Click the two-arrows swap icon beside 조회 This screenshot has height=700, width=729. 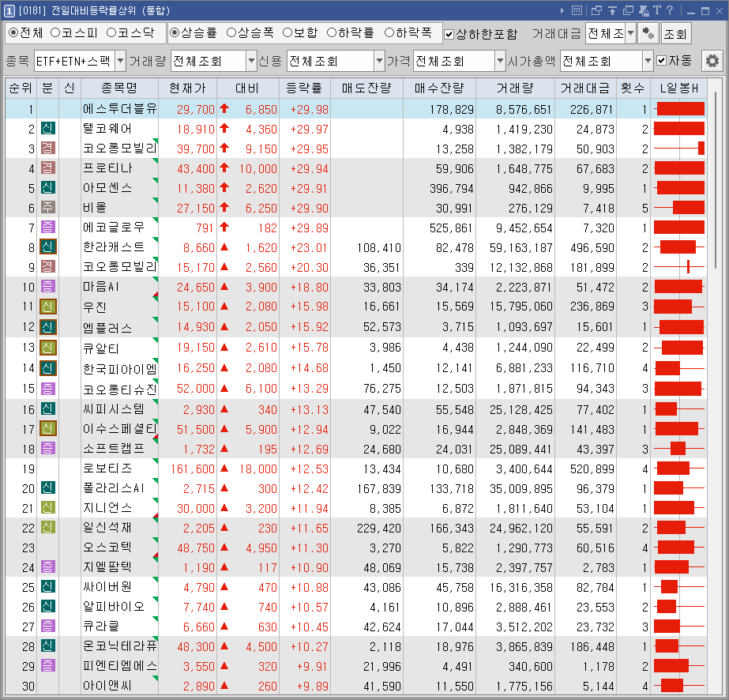(648, 33)
